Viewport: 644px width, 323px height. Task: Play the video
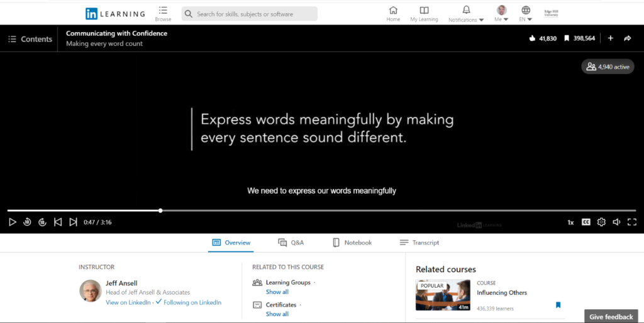tap(13, 222)
